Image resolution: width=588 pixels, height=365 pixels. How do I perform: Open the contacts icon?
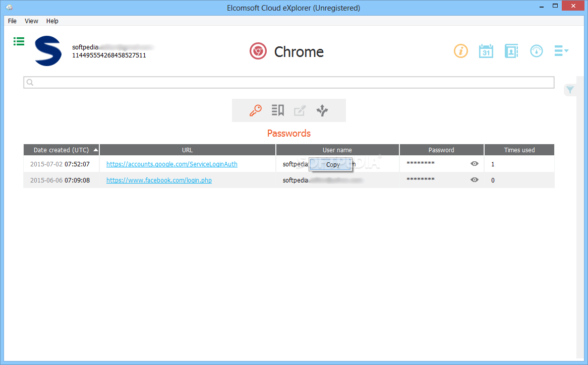tap(511, 51)
